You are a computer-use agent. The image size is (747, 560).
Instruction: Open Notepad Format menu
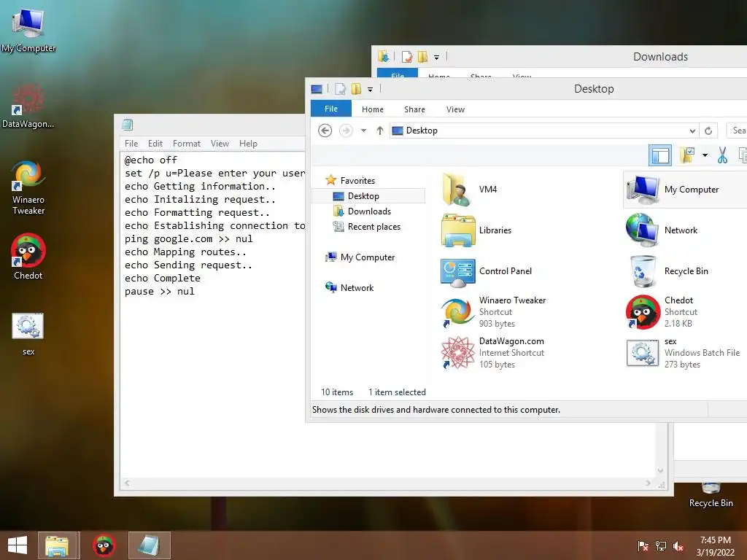186,144
